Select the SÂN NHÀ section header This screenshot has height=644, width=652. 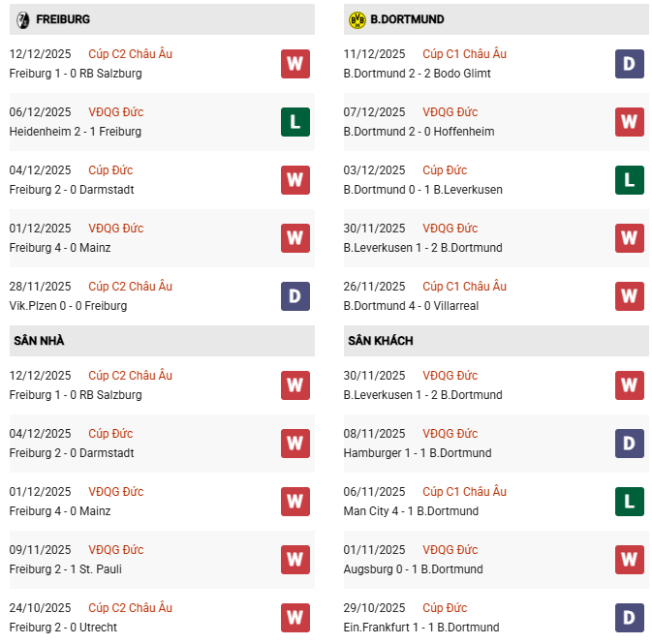click(39, 341)
